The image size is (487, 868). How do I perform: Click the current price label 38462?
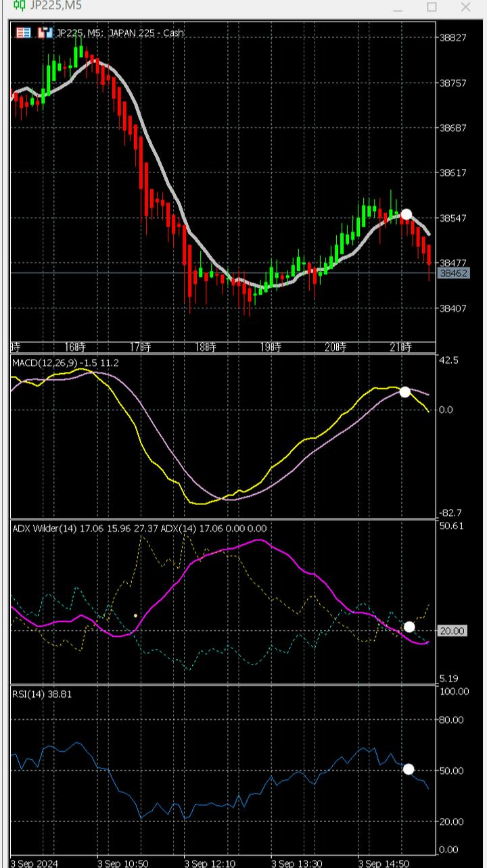tap(453, 273)
